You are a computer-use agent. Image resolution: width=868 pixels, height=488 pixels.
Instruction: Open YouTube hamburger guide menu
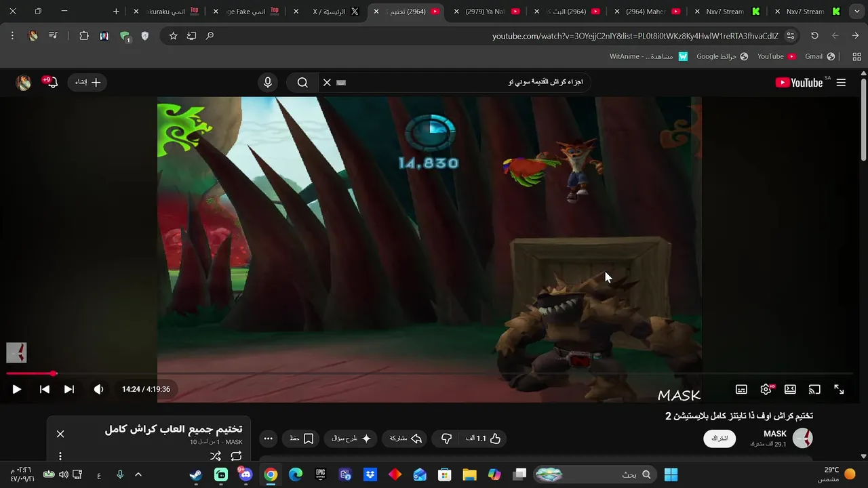841,83
